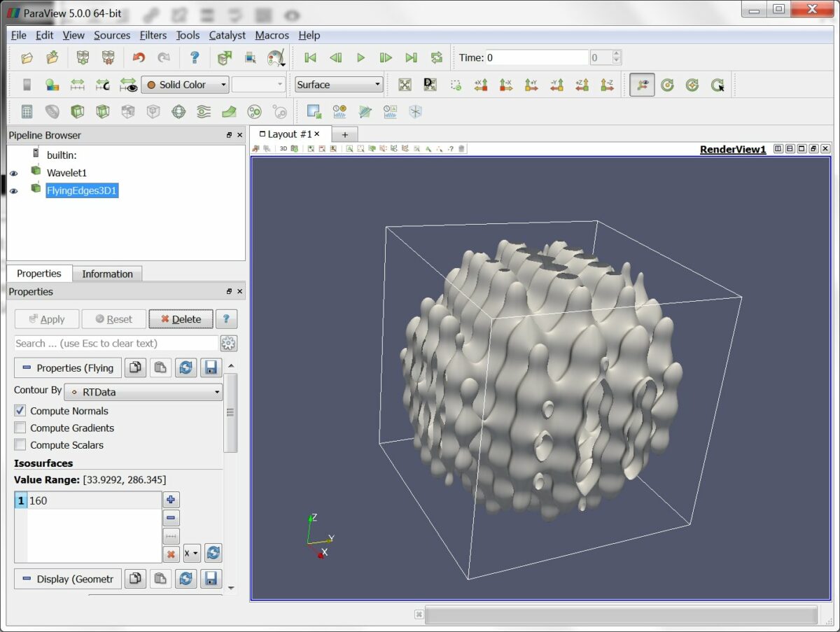Remove all isosurface values red X
This screenshot has width=840, height=632.
click(x=171, y=554)
